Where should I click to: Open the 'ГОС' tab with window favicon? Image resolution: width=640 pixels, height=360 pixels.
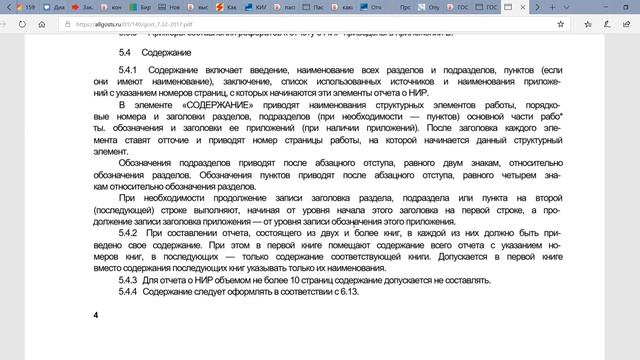click(x=486, y=7)
